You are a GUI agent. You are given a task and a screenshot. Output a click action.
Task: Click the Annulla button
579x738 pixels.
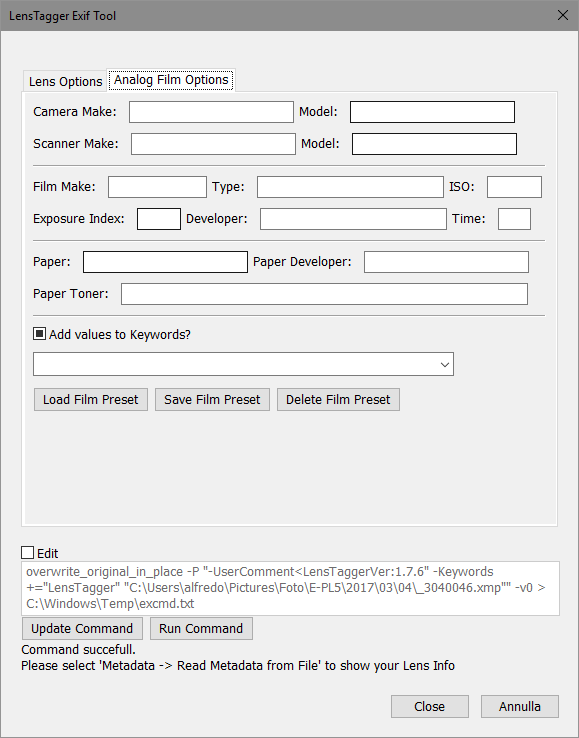pos(520,706)
